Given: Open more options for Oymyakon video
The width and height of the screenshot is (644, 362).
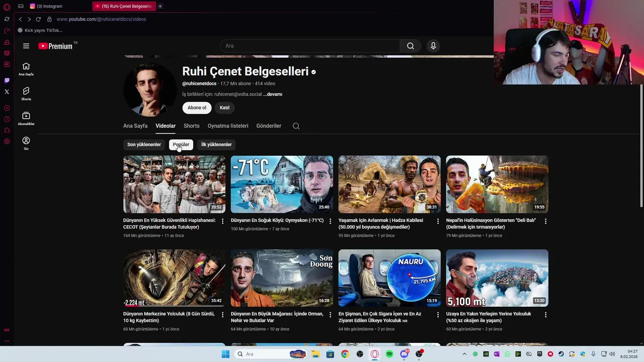Looking at the screenshot, I should (330, 221).
